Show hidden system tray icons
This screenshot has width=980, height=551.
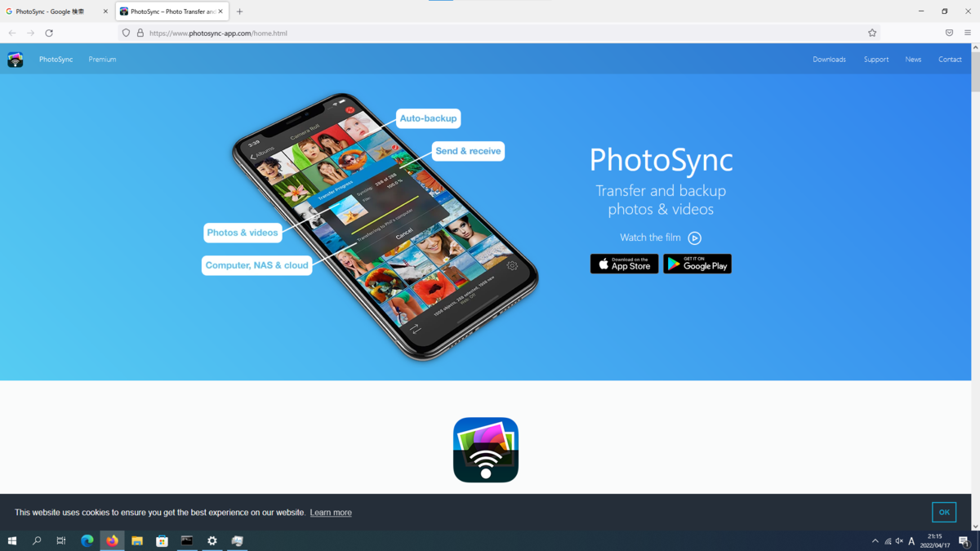coord(875,541)
